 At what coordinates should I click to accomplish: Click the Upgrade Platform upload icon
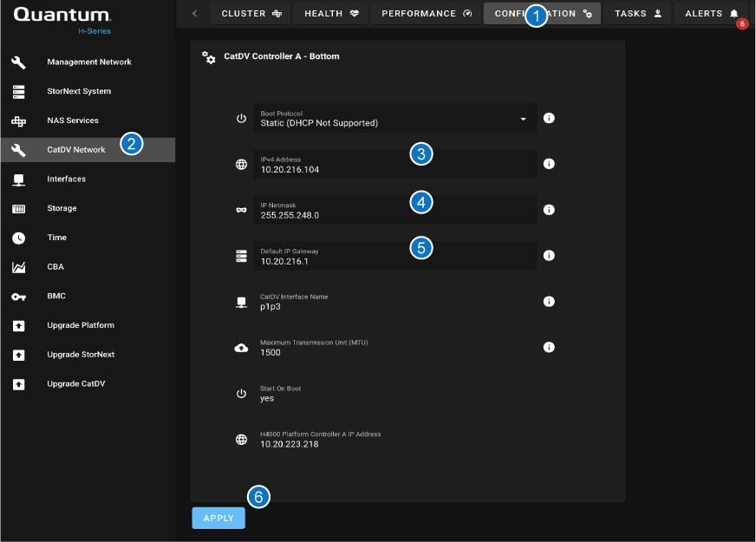(x=18, y=326)
